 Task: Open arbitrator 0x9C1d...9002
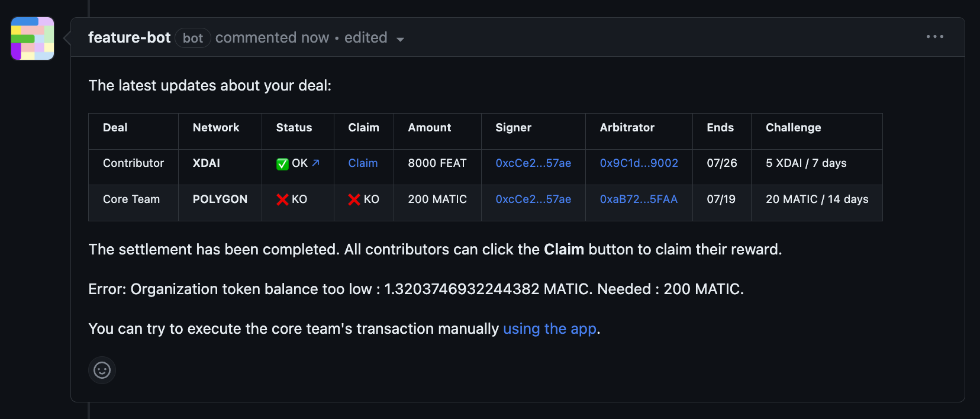pyautogui.click(x=638, y=163)
